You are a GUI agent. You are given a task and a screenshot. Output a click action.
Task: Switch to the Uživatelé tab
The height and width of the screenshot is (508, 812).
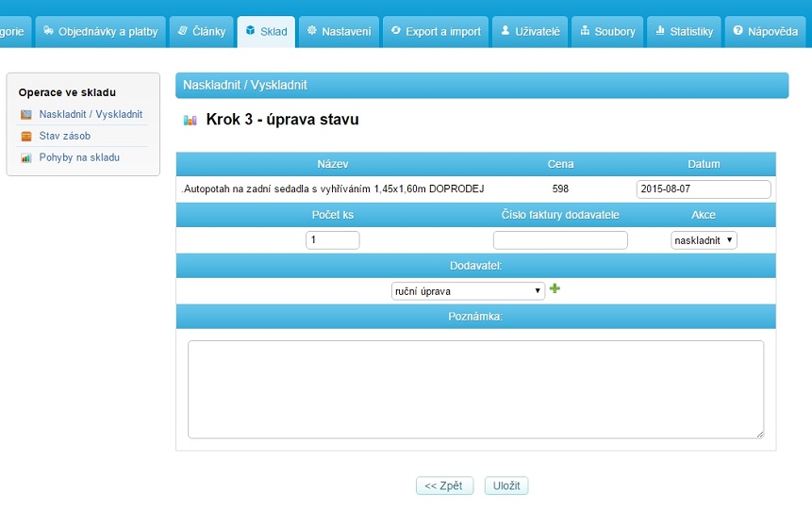[528, 31]
